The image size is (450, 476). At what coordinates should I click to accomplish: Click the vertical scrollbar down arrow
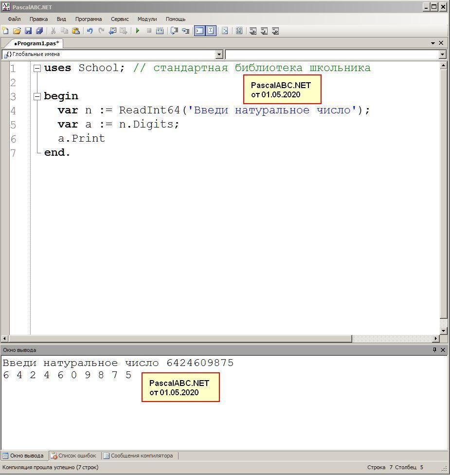[x=443, y=331]
